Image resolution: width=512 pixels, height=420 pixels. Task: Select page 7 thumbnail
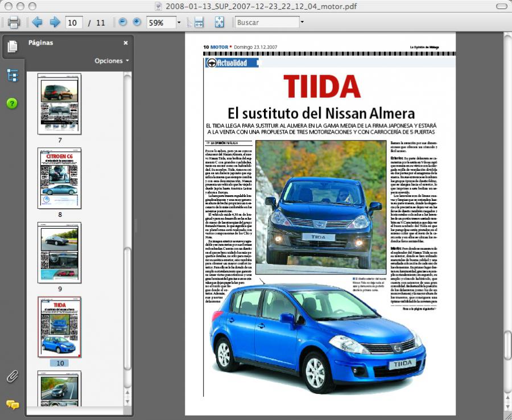(59, 104)
